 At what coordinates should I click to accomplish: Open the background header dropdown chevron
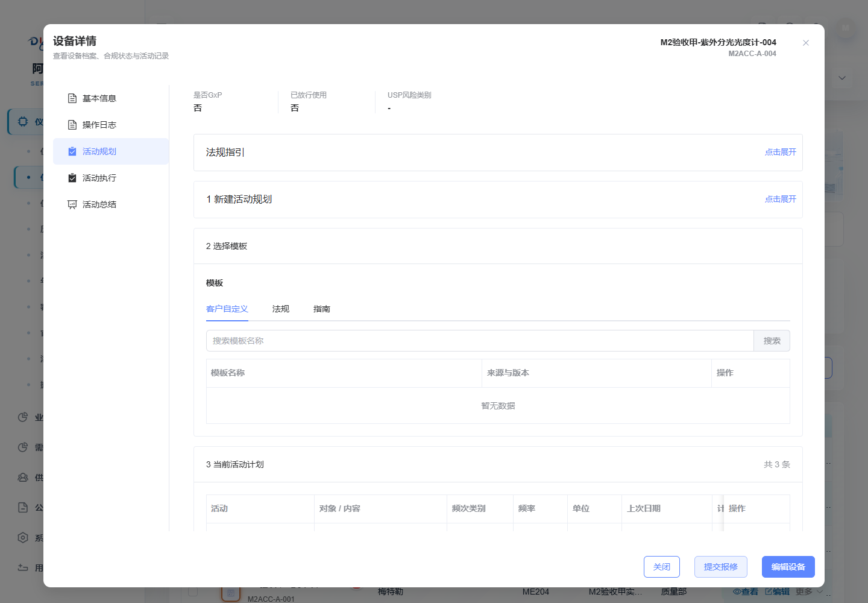pos(842,78)
